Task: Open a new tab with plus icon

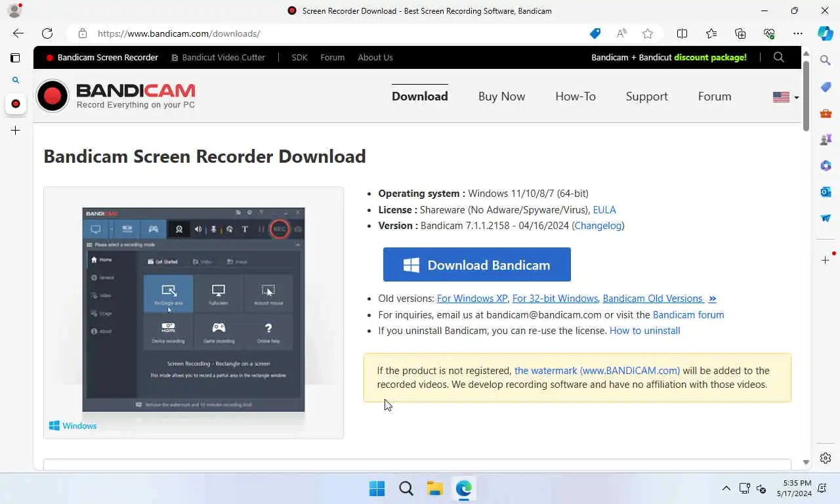Action: [x=16, y=130]
